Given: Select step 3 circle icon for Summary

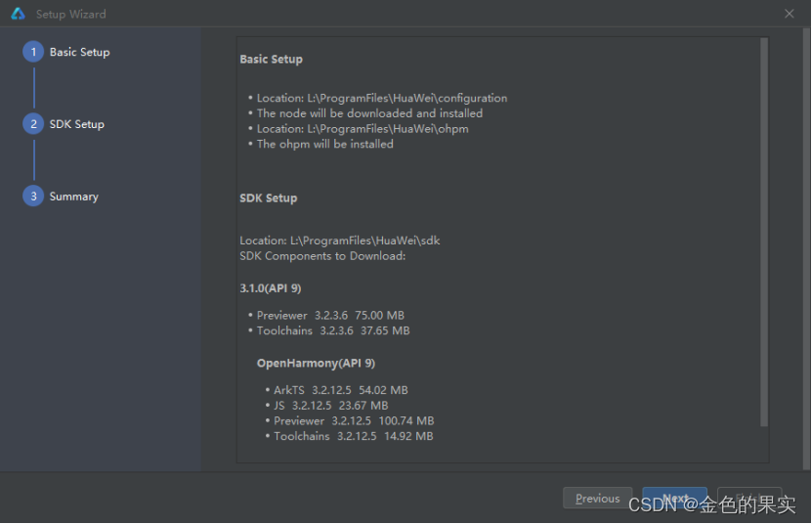Looking at the screenshot, I should [x=33, y=196].
